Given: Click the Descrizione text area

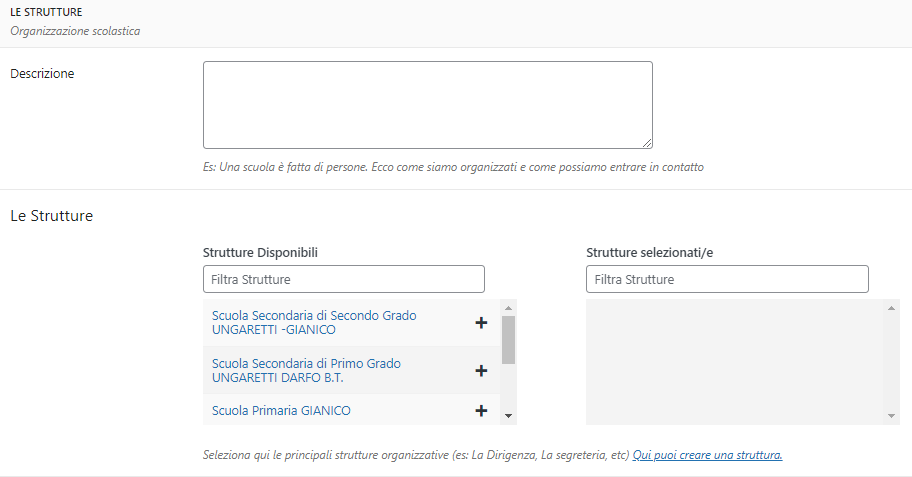Looking at the screenshot, I should point(427,105).
